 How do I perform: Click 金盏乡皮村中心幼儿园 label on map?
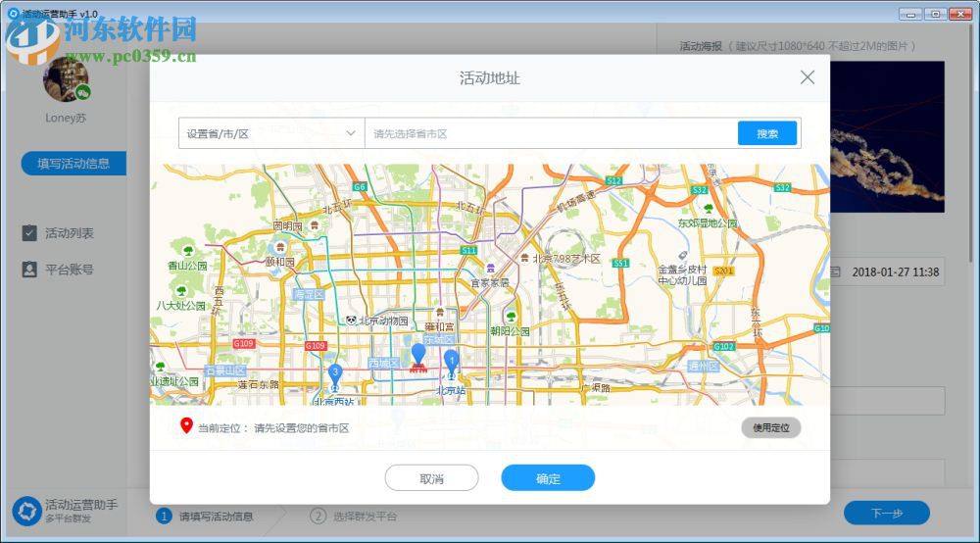click(x=682, y=275)
